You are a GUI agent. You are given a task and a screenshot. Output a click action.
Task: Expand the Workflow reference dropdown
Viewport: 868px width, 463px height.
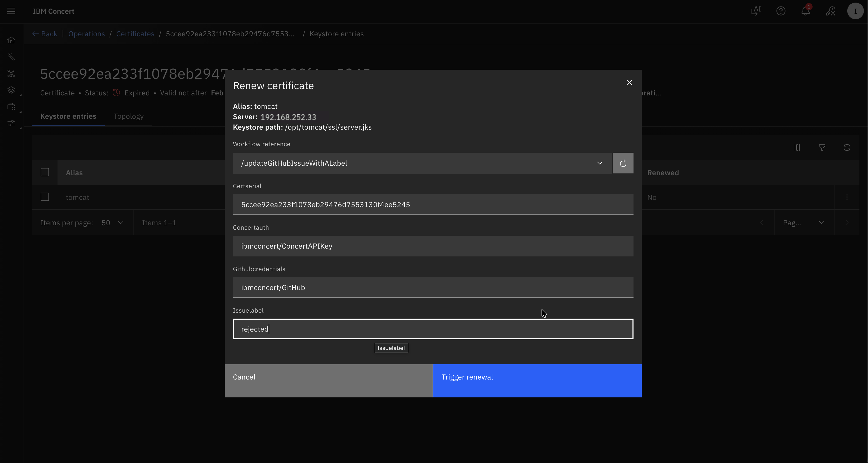click(422, 163)
